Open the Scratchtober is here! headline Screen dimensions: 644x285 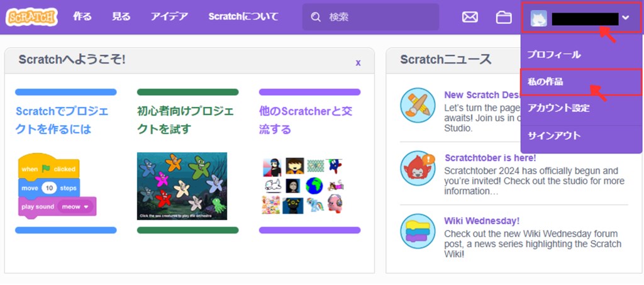(490, 158)
